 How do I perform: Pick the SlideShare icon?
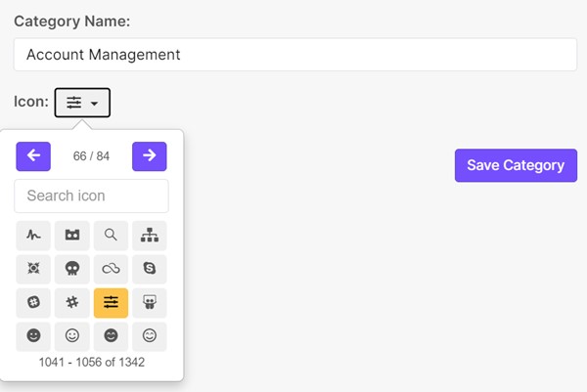pyautogui.click(x=150, y=303)
